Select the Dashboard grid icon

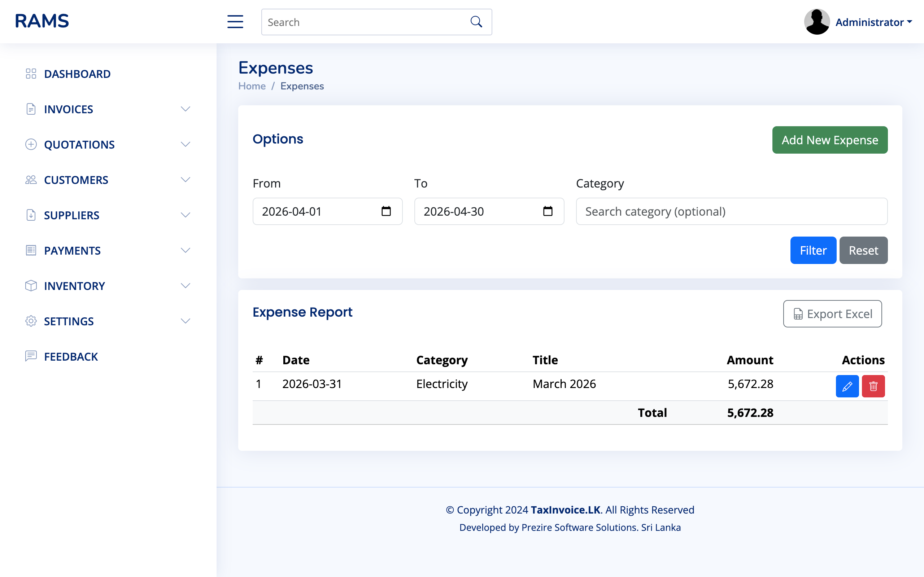(31, 74)
